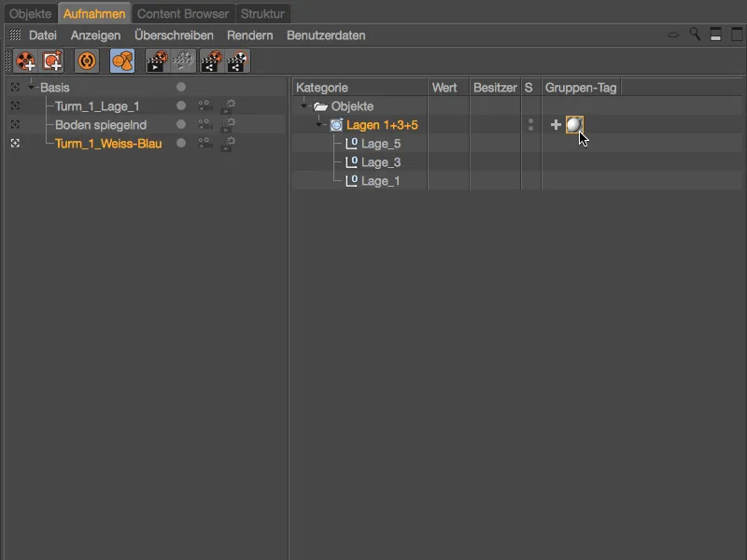This screenshot has height=560, width=747.
Task: Click the camera icon in the Turm_1_Weiss-Blau row
Action: click(x=204, y=143)
